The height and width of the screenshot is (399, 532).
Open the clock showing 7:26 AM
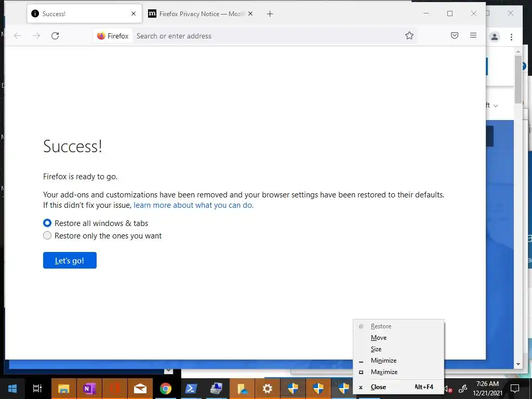point(487,389)
